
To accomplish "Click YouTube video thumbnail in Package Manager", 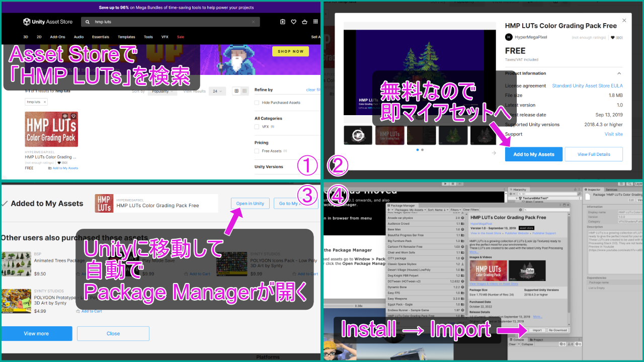I will point(527,271).
